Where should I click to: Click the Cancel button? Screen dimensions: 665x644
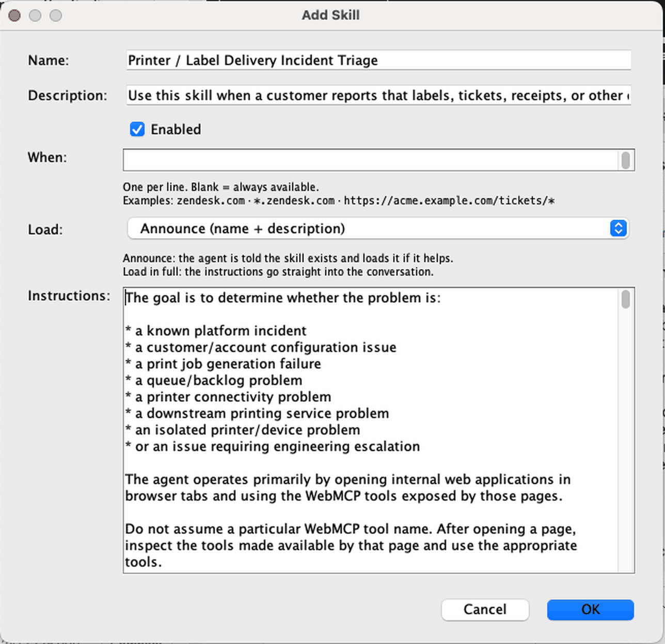click(x=485, y=609)
